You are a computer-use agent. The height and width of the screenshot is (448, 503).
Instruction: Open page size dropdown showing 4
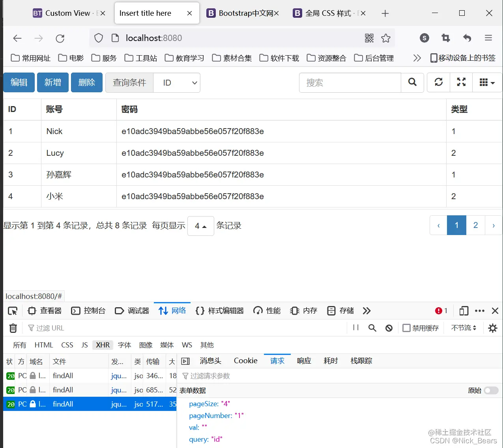pyautogui.click(x=201, y=226)
